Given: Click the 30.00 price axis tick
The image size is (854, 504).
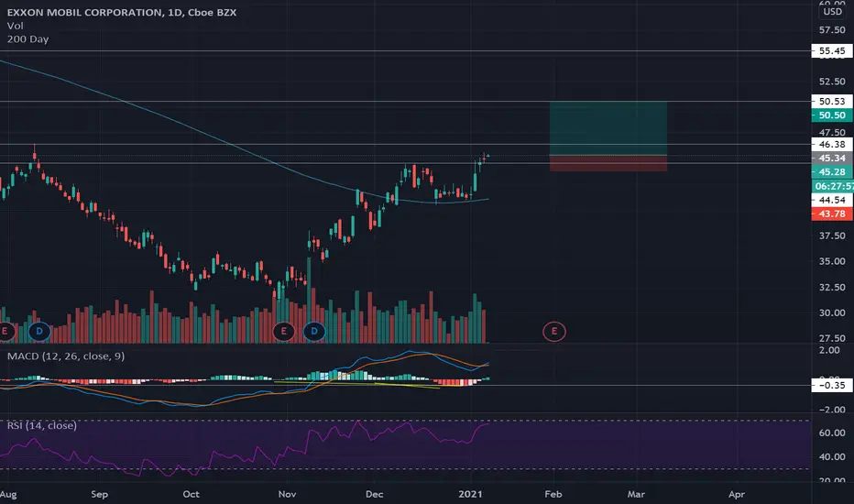Looking at the screenshot, I should pyautogui.click(x=832, y=312).
